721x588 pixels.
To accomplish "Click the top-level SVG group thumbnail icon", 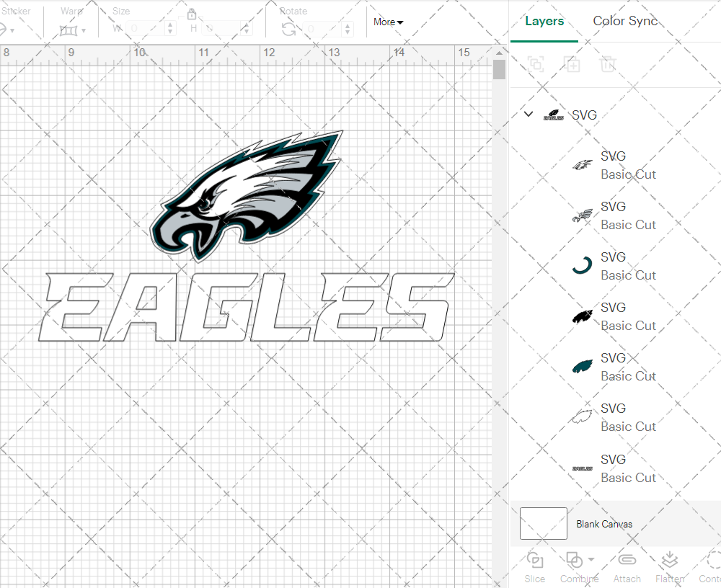I will pos(554,115).
